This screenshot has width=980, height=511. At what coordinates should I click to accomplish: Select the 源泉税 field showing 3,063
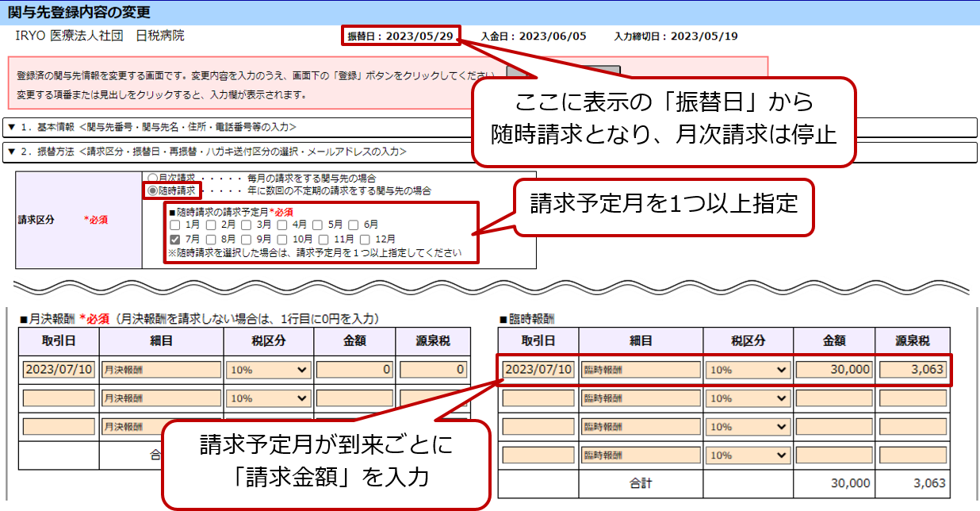tap(912, 370)
